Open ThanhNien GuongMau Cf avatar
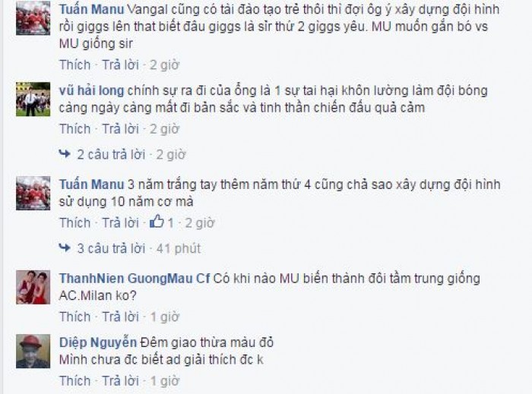 [x=33, y=287]
